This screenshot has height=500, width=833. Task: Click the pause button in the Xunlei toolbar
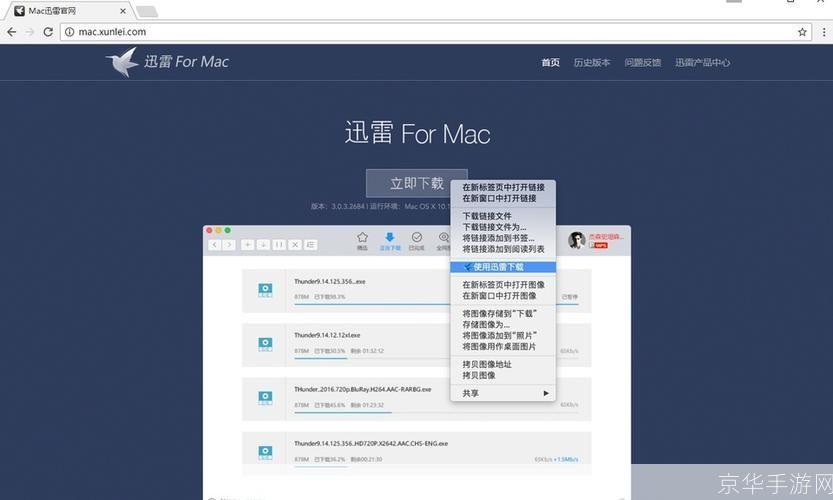pos(279,244)
